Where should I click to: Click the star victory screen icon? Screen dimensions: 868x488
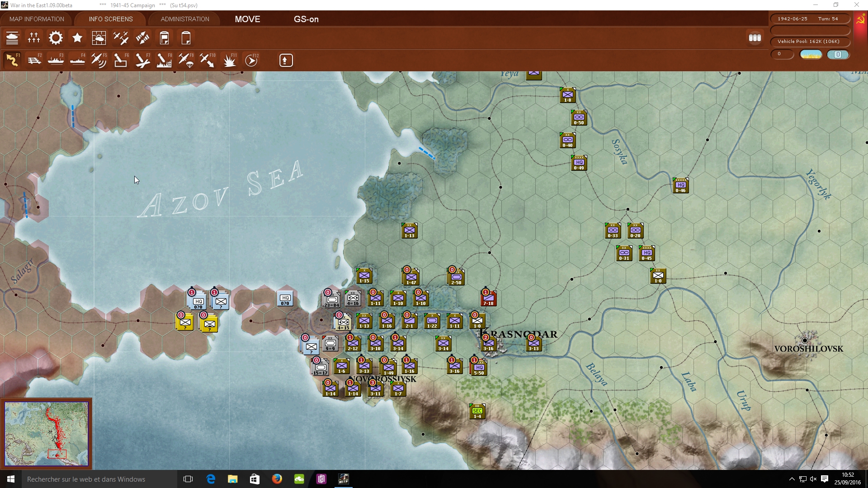(77, 38)
